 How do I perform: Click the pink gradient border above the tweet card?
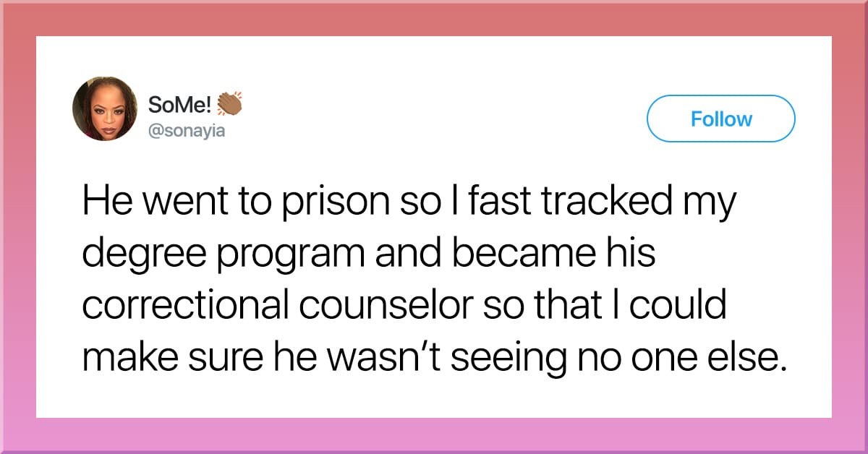pyautogui.click(x=434, y=18)
